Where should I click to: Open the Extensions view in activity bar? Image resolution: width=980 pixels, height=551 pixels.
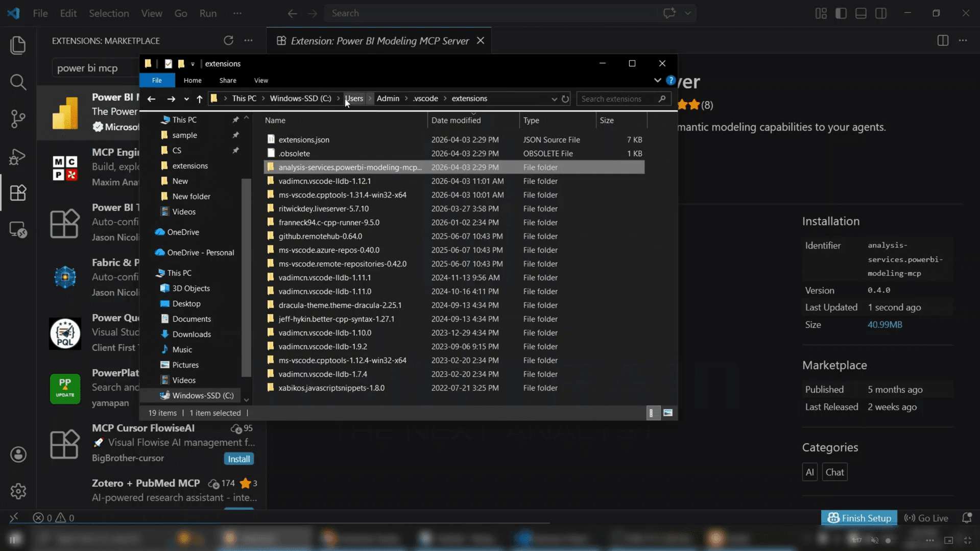(18, 193)
